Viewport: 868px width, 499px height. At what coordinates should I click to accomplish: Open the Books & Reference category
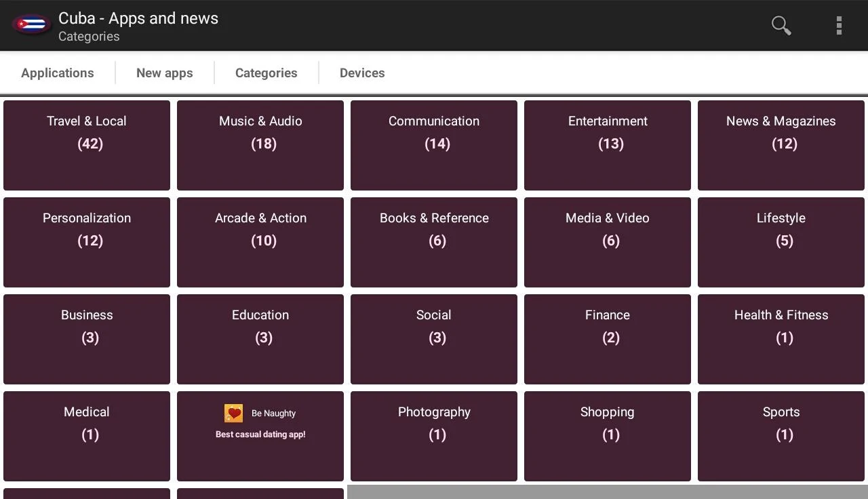pos(433,242)
